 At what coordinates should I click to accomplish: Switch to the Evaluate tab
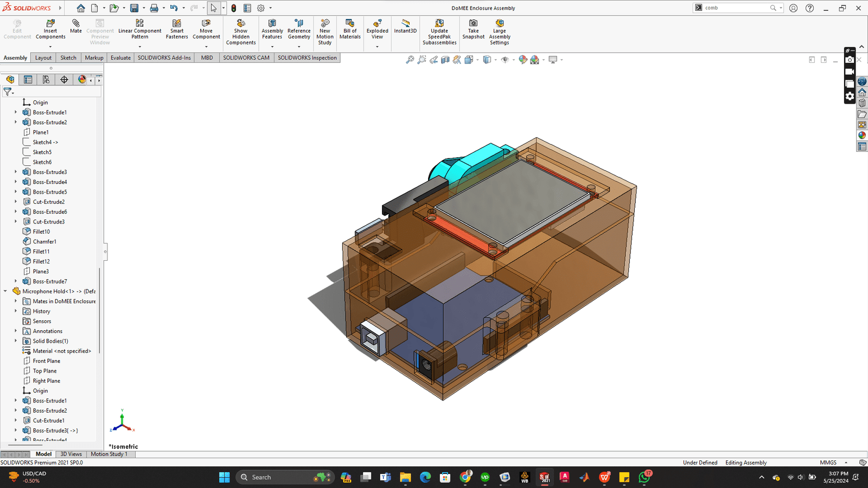120,58
